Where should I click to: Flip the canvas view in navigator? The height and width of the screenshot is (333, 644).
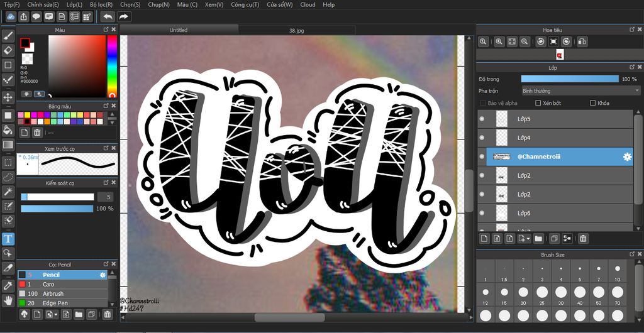coord(582,41)
